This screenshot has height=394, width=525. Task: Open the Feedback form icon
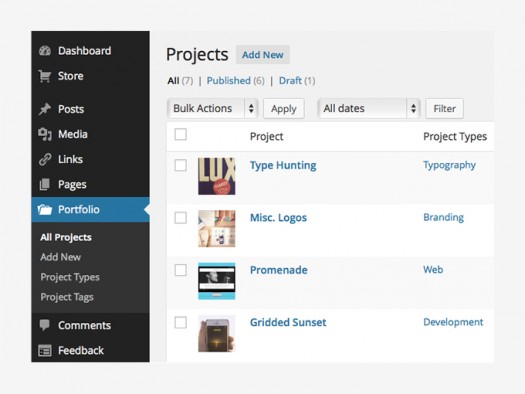pos(45,350)
